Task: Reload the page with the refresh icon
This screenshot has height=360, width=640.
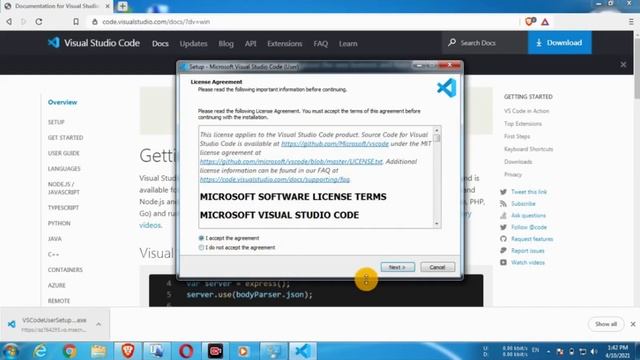Action: pos(39,22)
